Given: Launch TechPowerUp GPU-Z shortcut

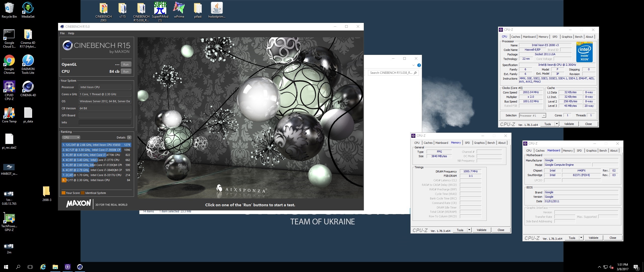Looking at the screenshot, I should coord(9,222).
